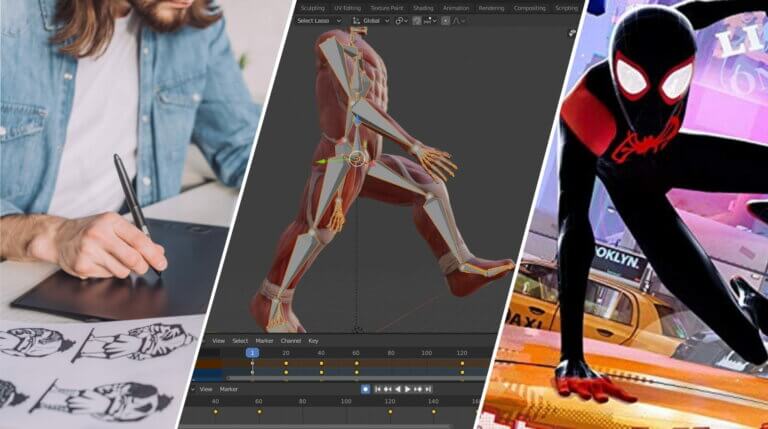Open the snapping options dropdown

click(x=431, y=21)
